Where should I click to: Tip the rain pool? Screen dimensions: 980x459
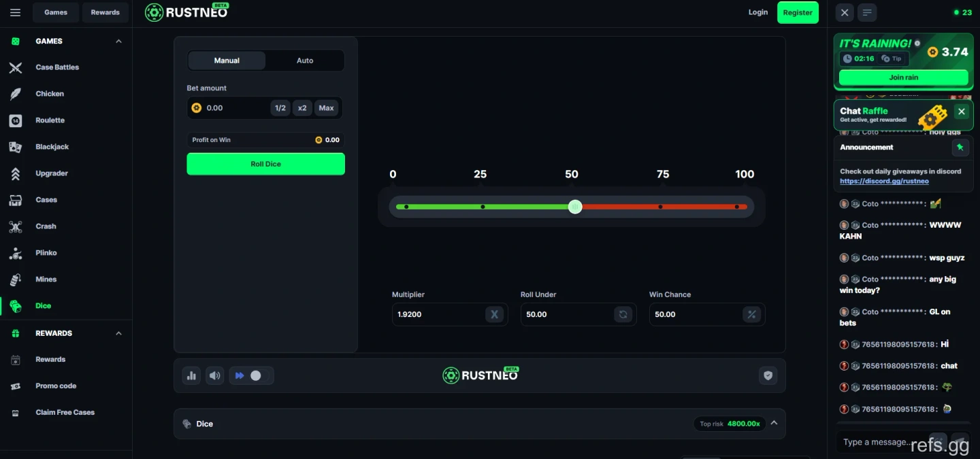[892, 58]
